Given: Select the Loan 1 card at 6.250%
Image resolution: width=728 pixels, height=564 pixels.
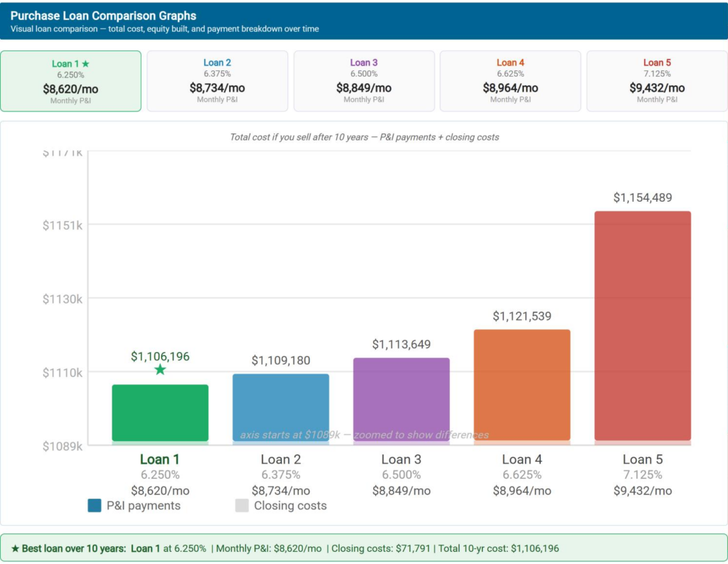Looking at the screenshot, I should coord(70,81).
